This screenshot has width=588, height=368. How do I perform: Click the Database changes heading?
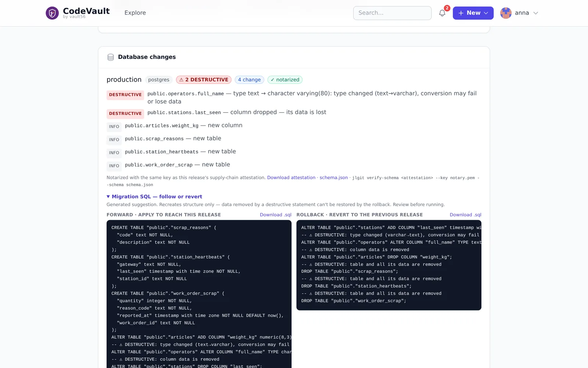click(x=147, y=57)
